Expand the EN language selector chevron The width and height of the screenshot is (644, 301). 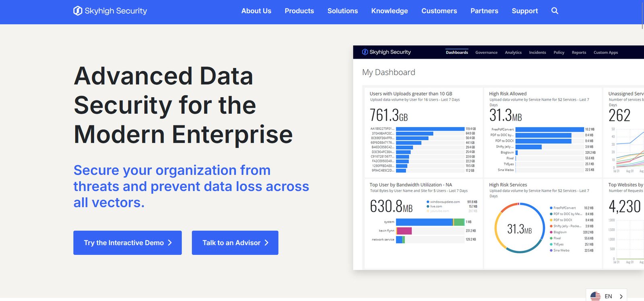pos(621,297)
